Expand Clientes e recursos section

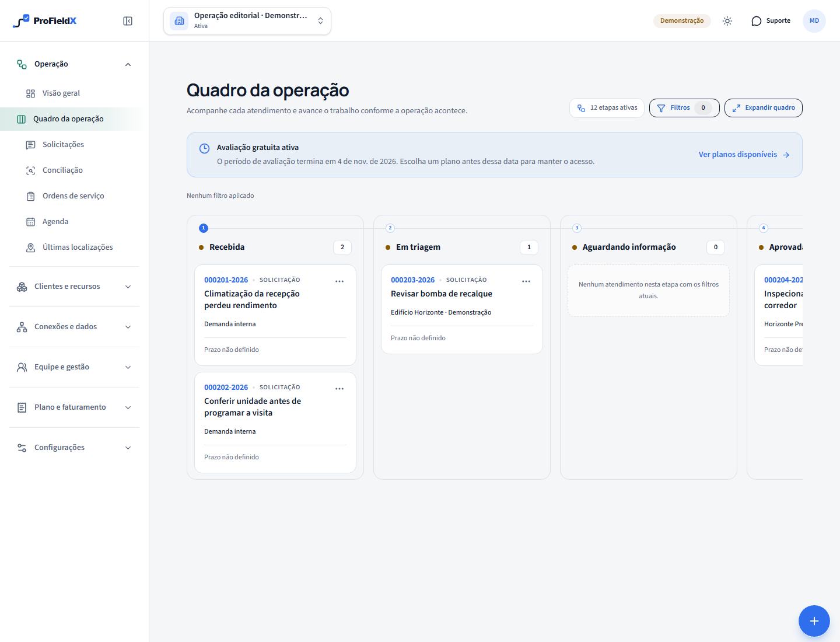pyautogui.click(x=75, y=287)
